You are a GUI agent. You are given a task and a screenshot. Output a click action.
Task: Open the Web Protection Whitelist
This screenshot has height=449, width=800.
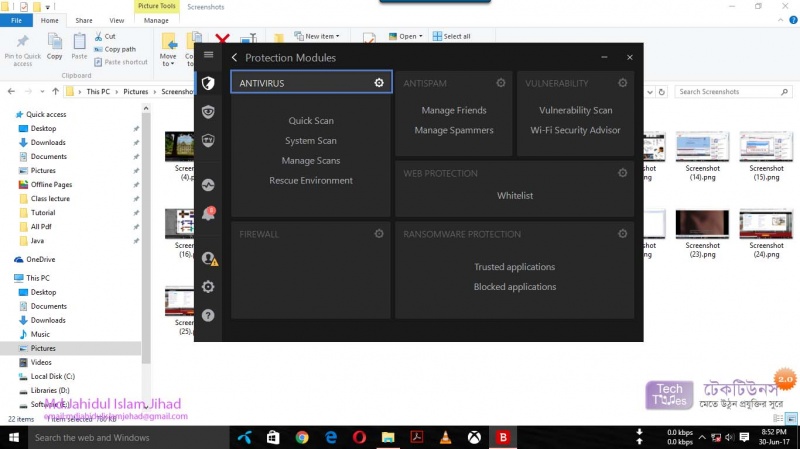point(515,195)
